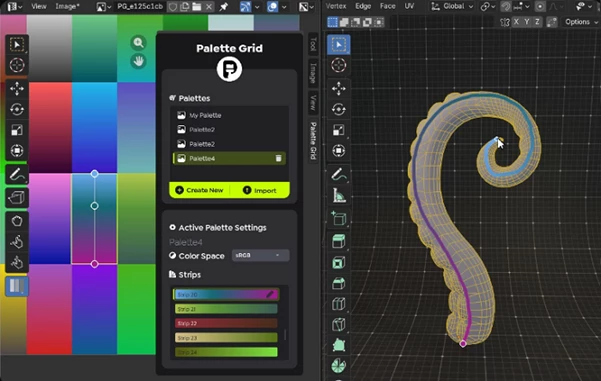
Task: Pick the Annotate tool in UV editor
Action: [x=17, y=174]
